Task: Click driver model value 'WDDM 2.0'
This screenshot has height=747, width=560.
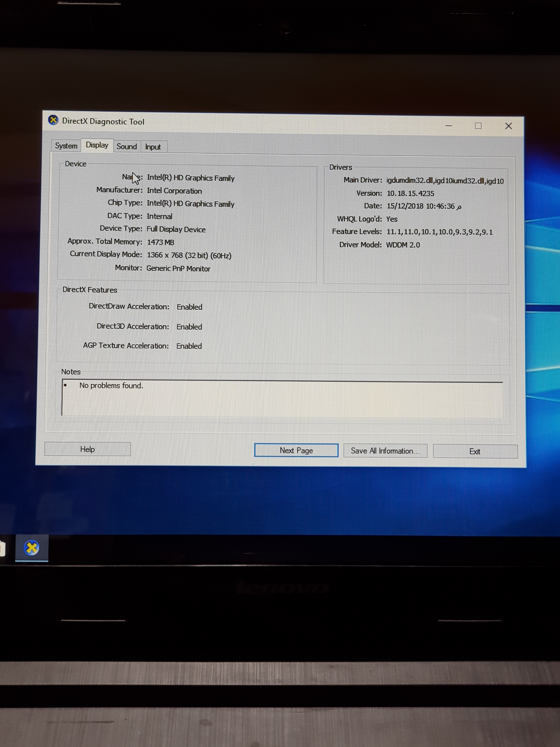Action: 403,245
